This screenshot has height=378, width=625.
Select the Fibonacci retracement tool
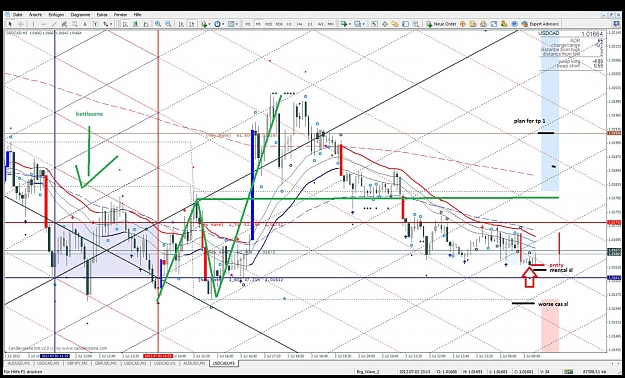coord(75,24)
